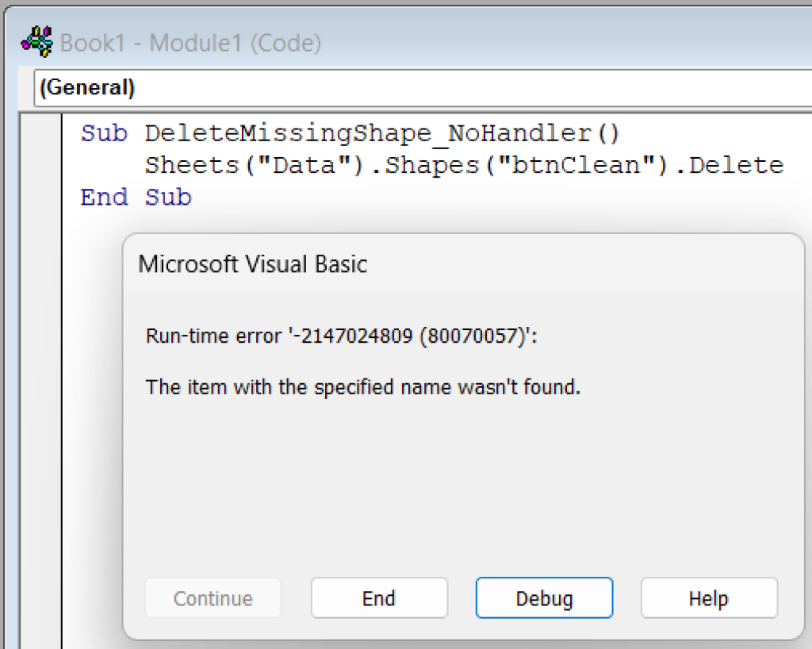Image resolution: width=812 pixels, height=649 pixels.
Task: Click Debug to enter break mode
Action: 544,598
